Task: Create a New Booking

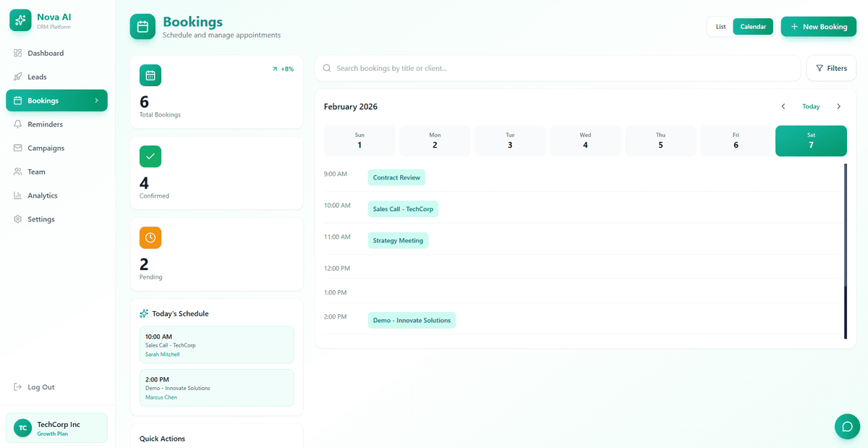Action: click(x=818, y=25)
